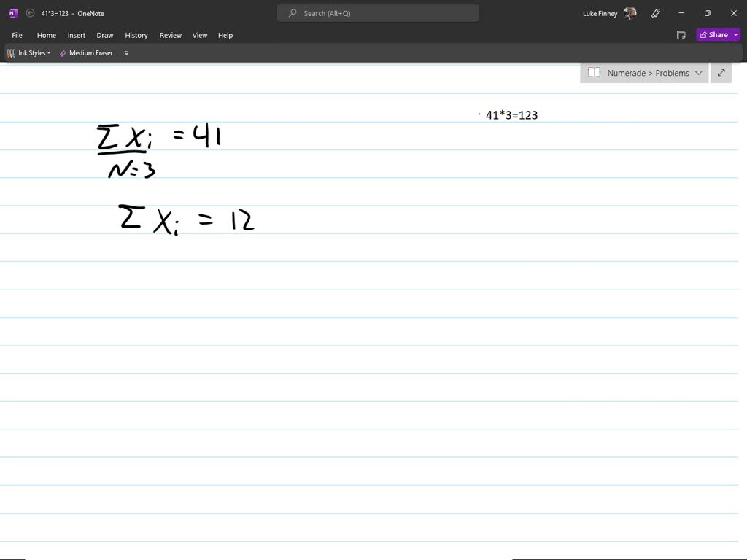Open the Draw tab

[105, 35]
